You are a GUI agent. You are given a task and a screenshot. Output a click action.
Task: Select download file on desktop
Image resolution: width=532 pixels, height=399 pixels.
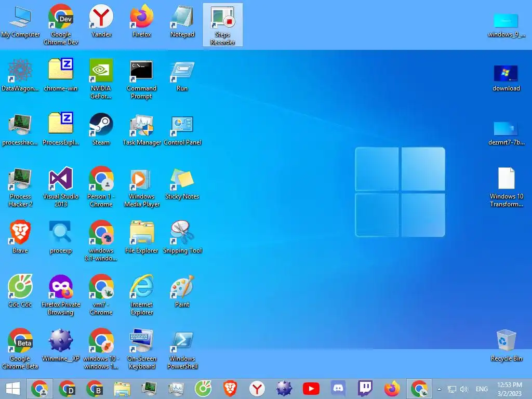coord(506,78)
